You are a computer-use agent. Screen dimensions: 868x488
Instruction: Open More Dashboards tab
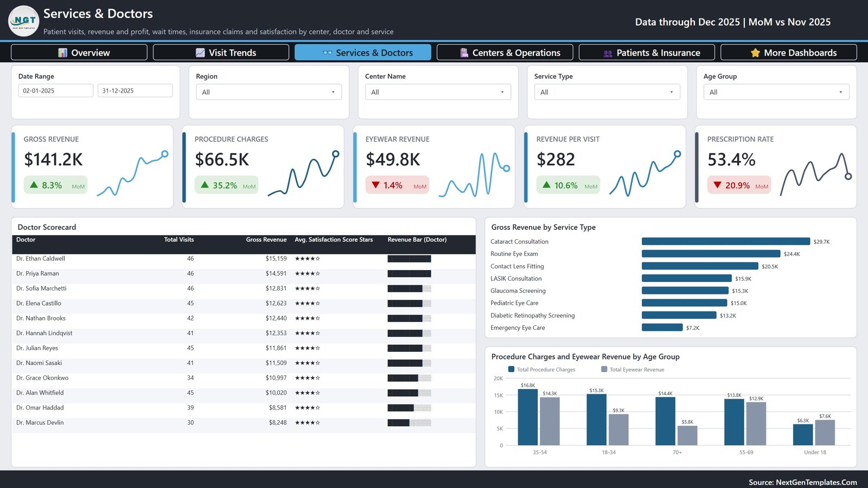pyautogui.click(x=789, y=53)
